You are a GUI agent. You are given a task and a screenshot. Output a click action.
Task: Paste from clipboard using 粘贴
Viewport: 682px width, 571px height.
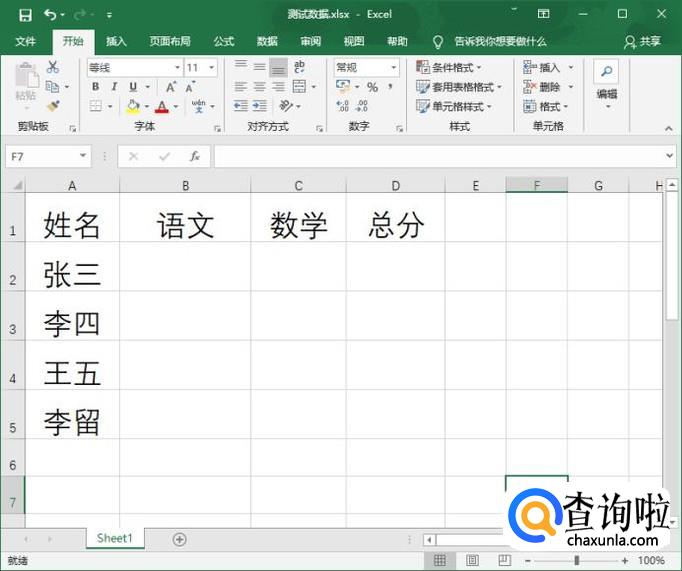pyautogui.click(x=26, y=83)
